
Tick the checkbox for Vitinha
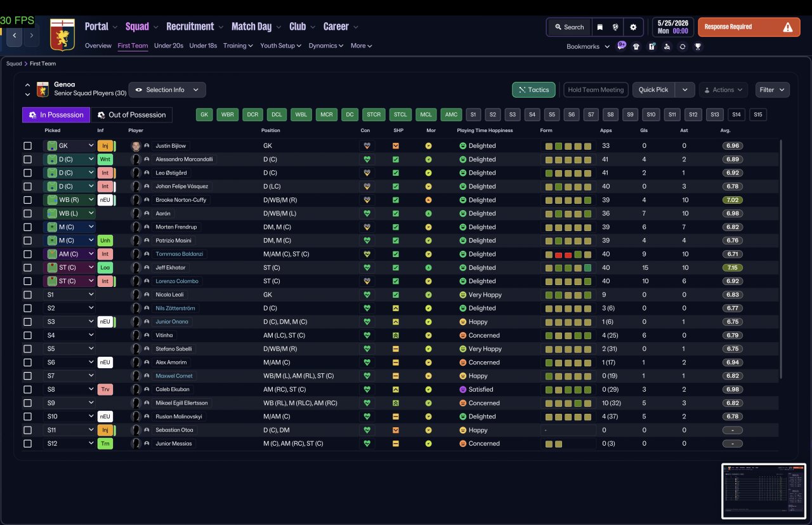point(27,335)
